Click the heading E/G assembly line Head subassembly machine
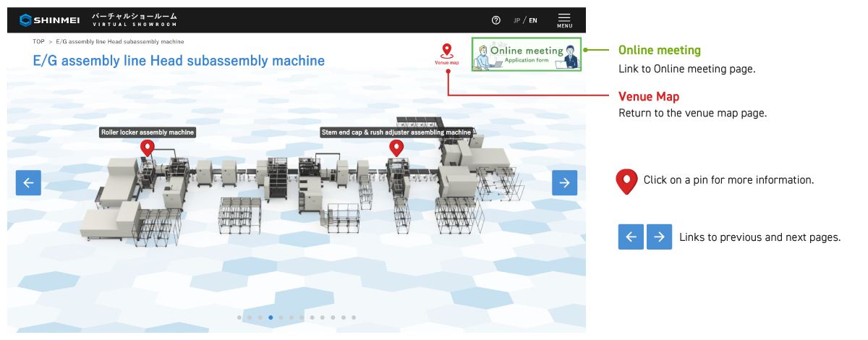Viewport: 868px width, 340px height. click(179, 61)
